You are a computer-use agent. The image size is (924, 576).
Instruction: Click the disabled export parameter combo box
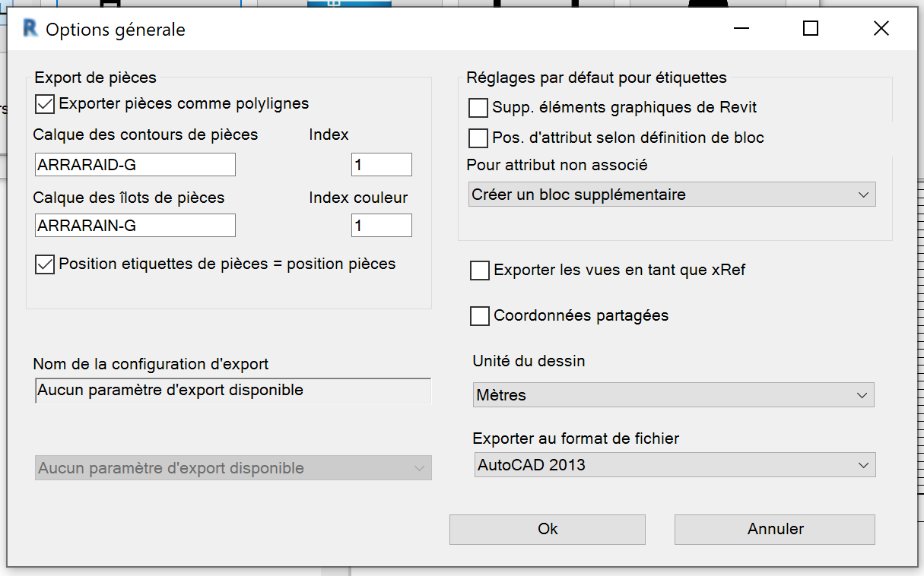233,468
